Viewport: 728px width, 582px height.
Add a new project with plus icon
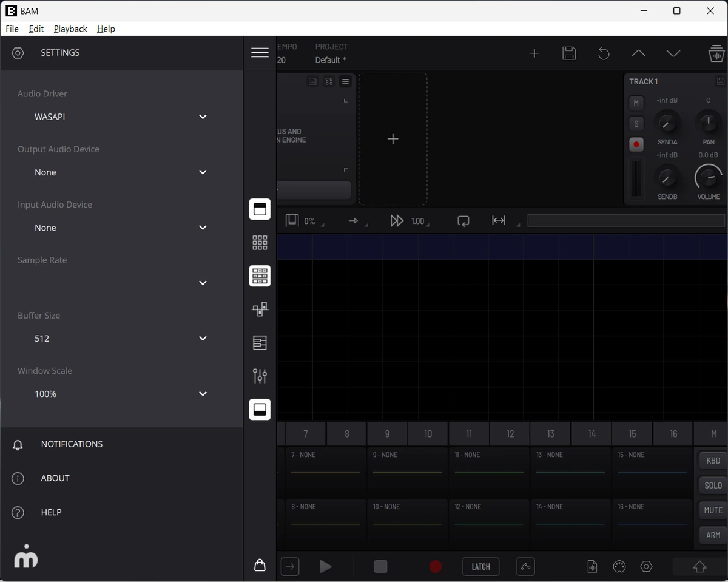tap(534, 53)
